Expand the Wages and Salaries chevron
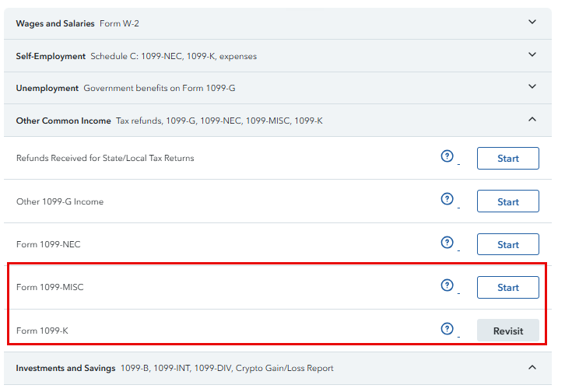Viewport: 572px width, 392px height. click(532, 23)
